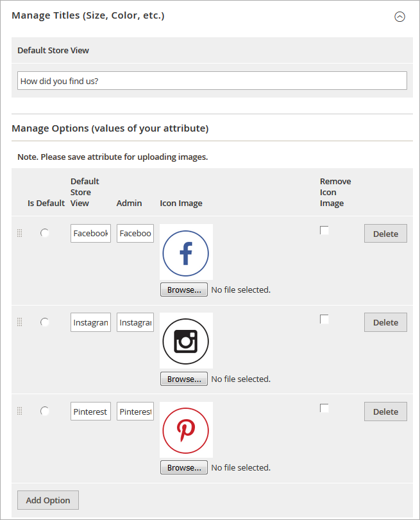Click the Instagram icon image
Viewport: 420px width, 520px height.
[186, 341]
